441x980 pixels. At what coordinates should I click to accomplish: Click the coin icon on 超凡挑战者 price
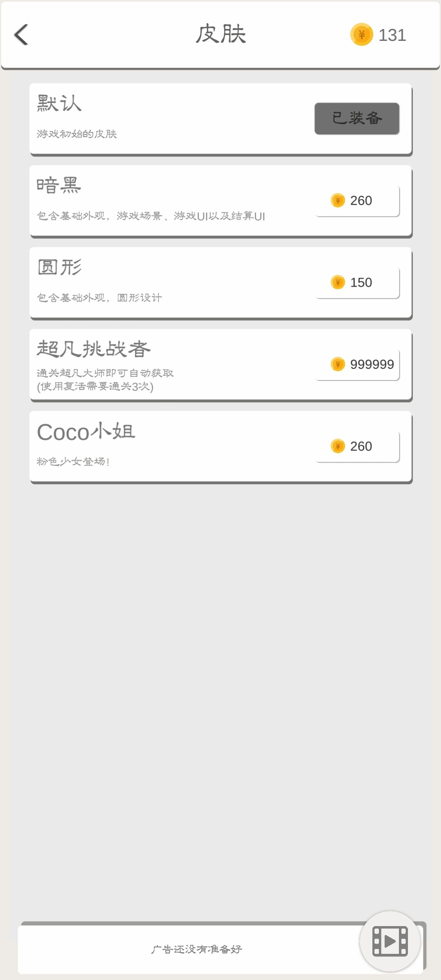pyautogui.click(x=338, y=364)
